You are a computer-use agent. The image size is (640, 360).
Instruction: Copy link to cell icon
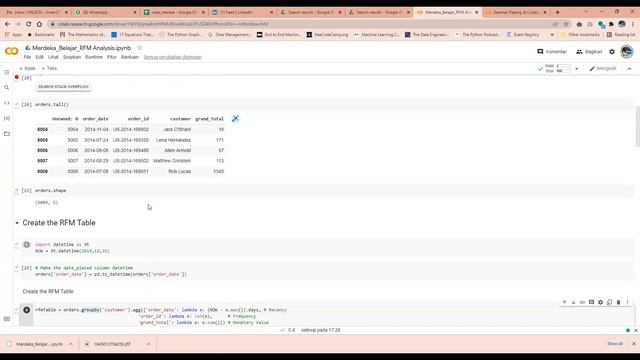[x=582, y=302]
